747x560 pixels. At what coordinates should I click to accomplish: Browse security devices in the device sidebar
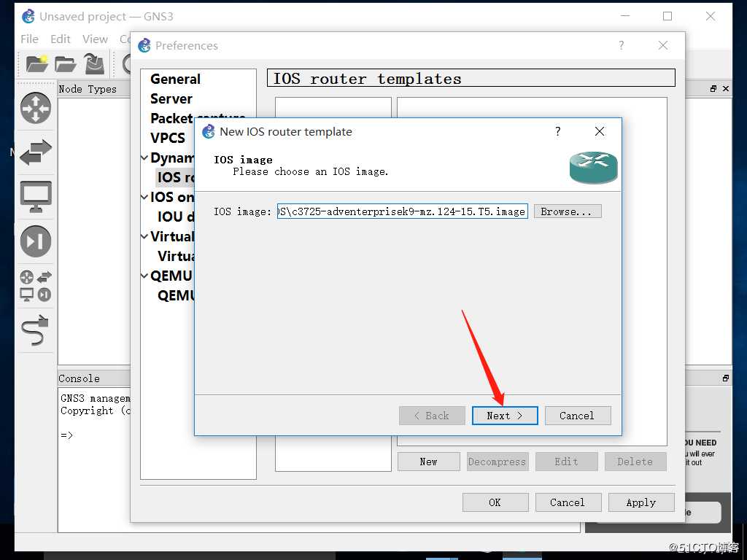coord(36,241)
